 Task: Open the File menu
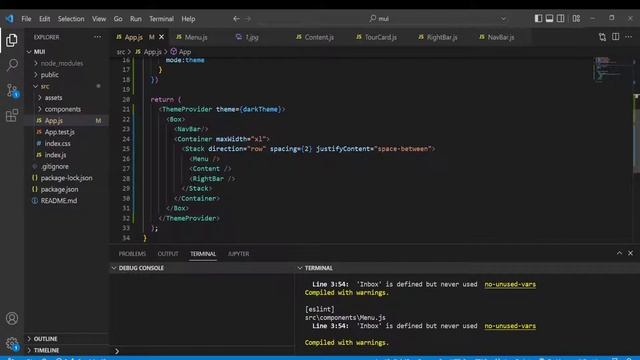26,19
